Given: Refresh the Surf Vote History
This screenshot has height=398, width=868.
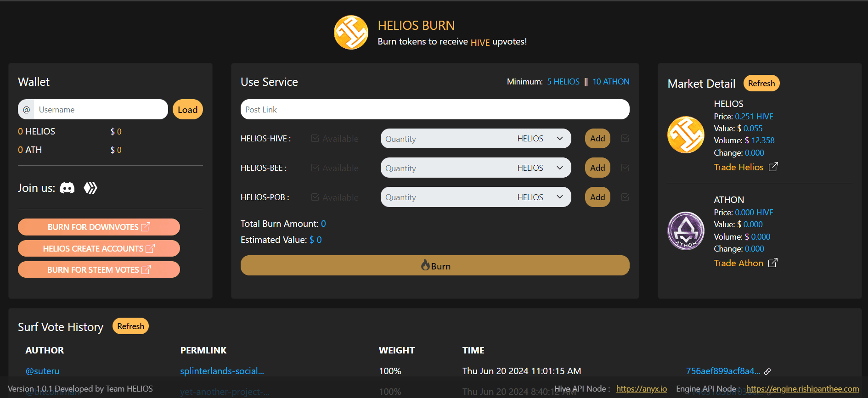Looking at the screenshot, I should (x=130, y=326).
